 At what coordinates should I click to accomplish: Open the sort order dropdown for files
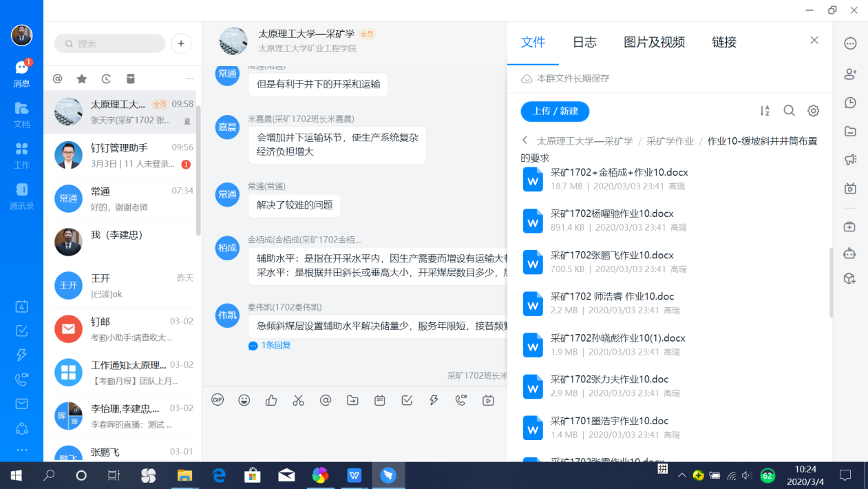[x=765, y=111]
